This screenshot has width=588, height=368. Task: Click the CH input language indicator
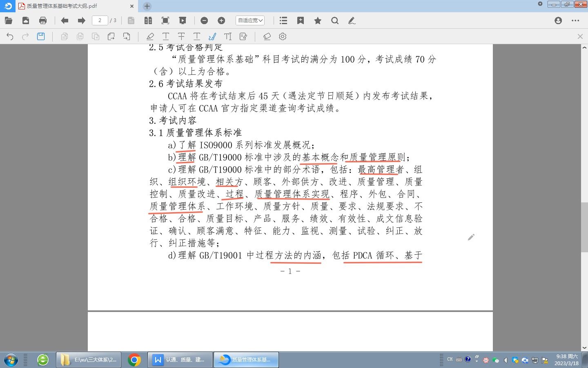click(x=450, y=359)
